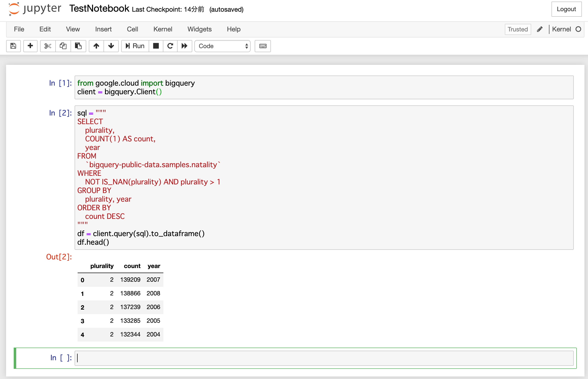Interrupt the kernel with the stop icon
The width and height of the screenshot is (588, 379).
click(x=155, y=46)
